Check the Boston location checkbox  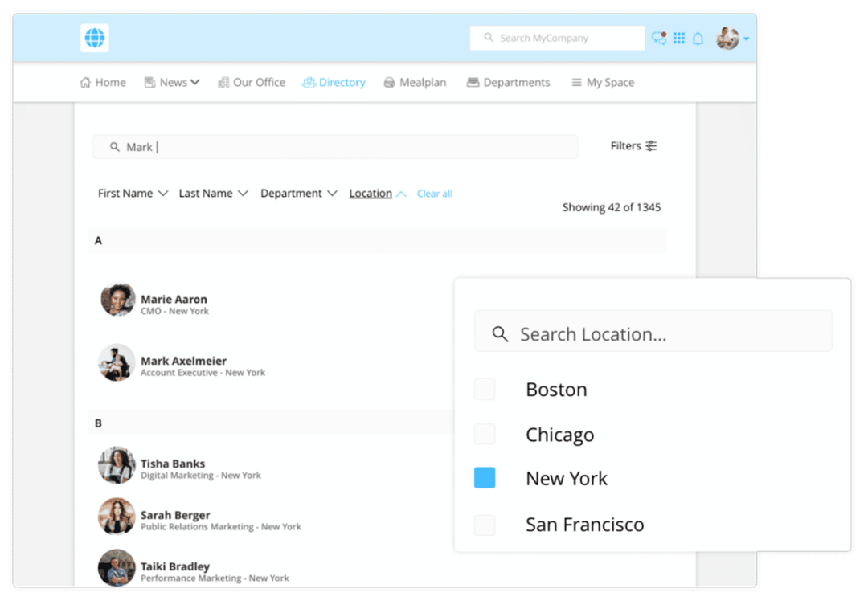pyautogui.click(x=485, y=389)
